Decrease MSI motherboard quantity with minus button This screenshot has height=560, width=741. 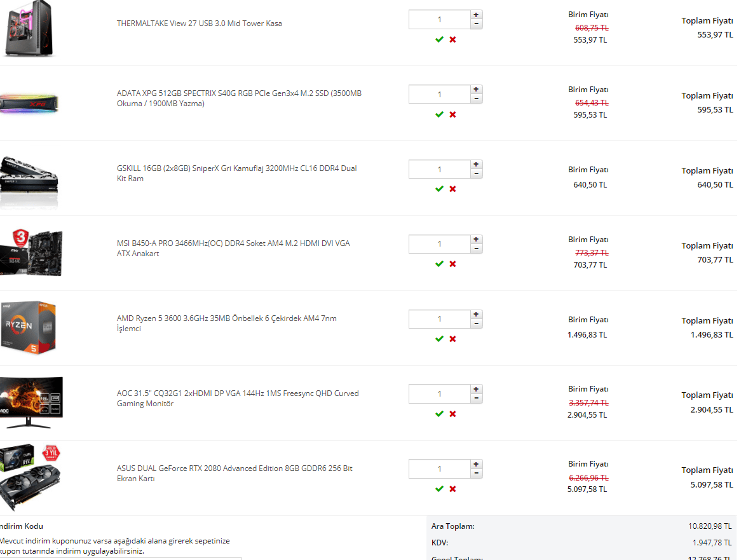tap(476, 249)
